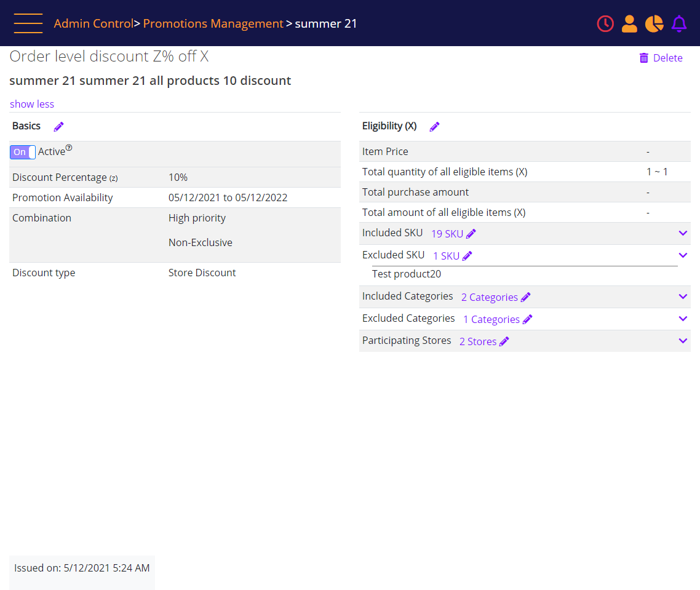The height and width of the screenshot is (590, 700).
Task: Collapse the Excluded SKU row chevron
Action: [x=683, y=255]
